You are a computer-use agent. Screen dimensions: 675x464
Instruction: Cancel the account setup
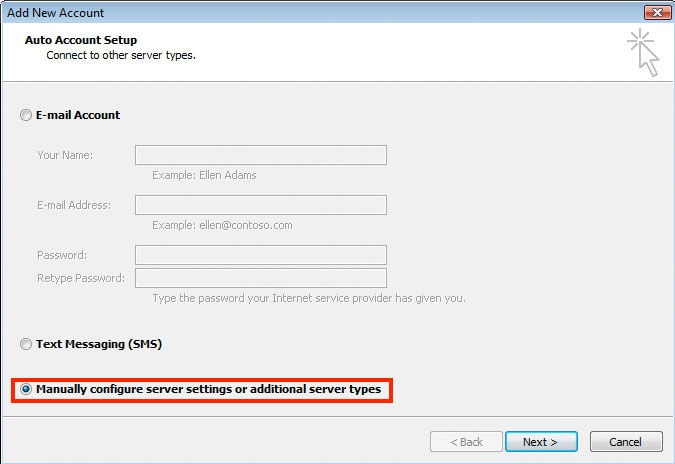(x=626, y=442)
